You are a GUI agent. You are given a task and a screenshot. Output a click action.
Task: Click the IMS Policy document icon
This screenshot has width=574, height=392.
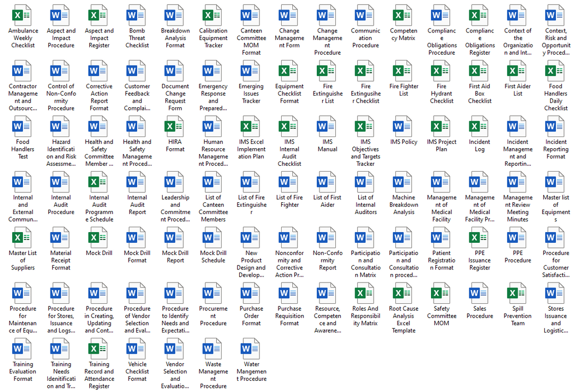[x=403, y=127]
